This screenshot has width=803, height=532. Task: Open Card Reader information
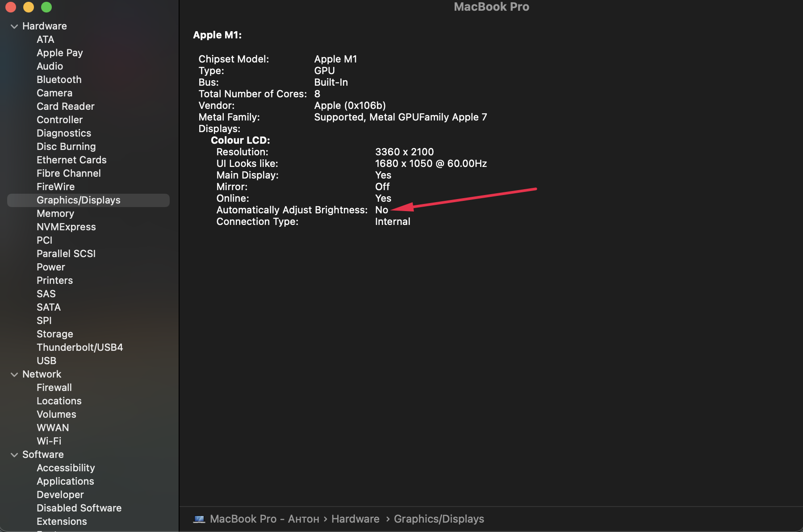pos(66,106)
